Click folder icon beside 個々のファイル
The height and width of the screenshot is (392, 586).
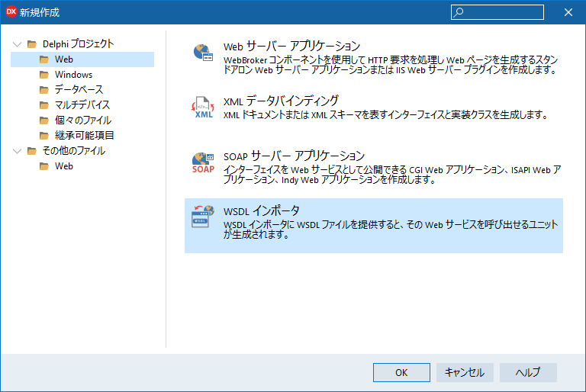[x=44, y=120]
